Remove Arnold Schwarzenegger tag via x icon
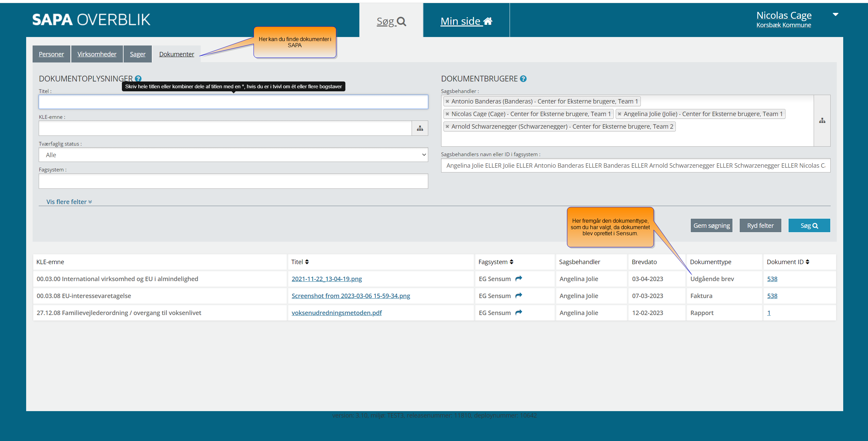868x441 pixels. (447, 127)
